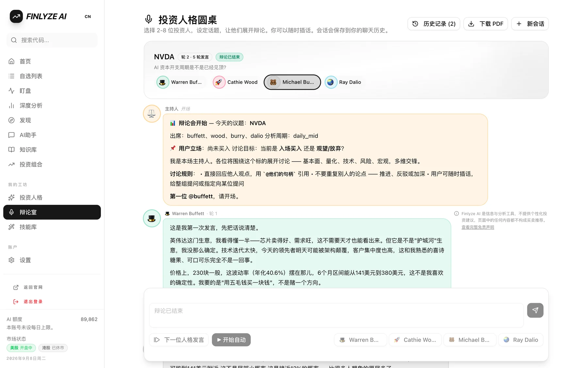The height and width of the screenshot is (368, 588).
Task: Click the history clock icon
Action: click(415, 24)
